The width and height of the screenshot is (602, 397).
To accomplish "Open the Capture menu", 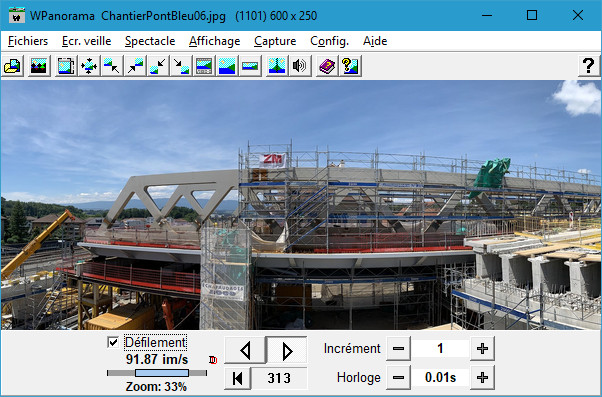I will [275, 41].
